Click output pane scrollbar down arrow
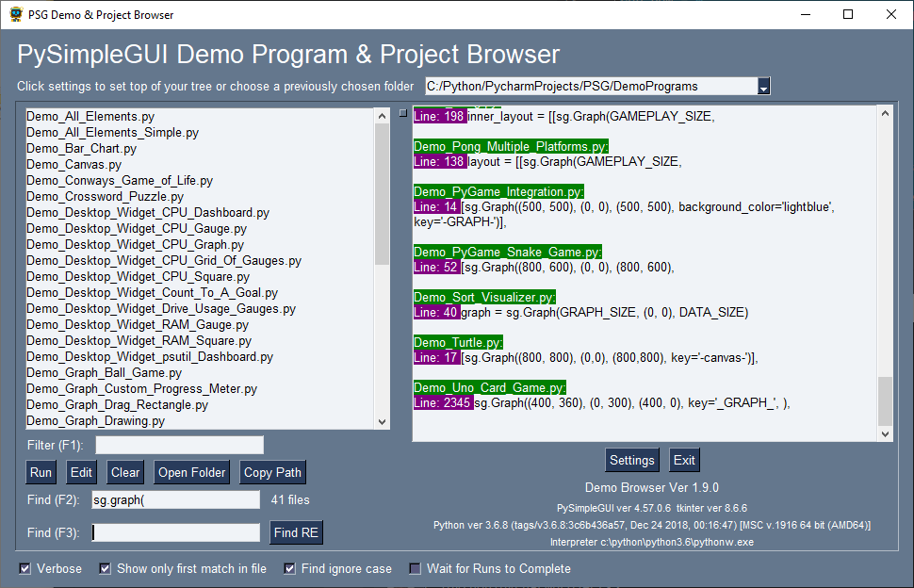The width and height of the screenshot is (914, 588). pyautogui.click(x=885, y=433)
